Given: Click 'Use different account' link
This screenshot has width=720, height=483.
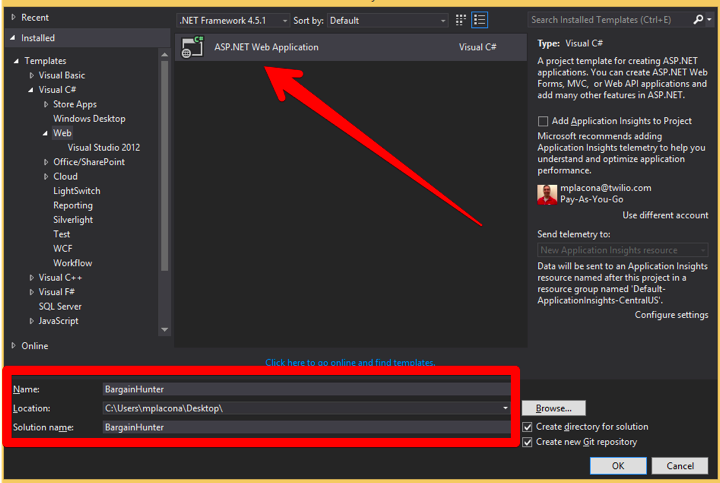Looking at the screenshot, I should (665, 215).
